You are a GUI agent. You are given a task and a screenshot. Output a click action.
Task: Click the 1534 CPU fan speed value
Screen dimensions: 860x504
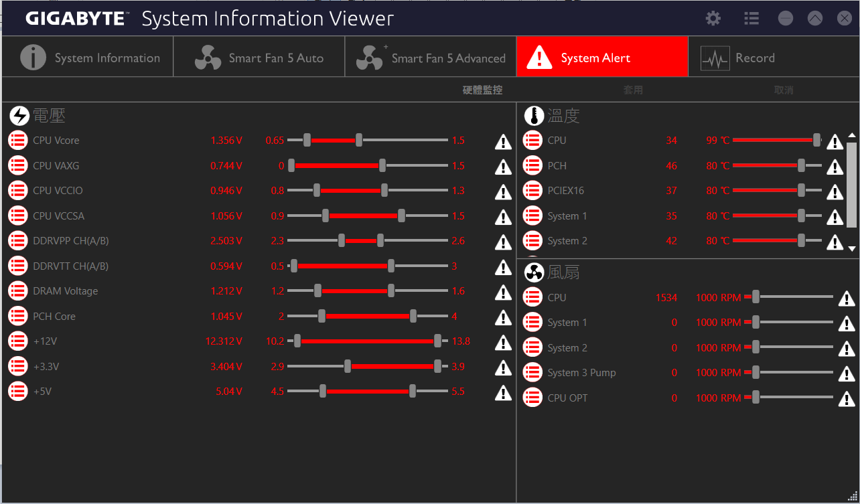coord(666,297)
